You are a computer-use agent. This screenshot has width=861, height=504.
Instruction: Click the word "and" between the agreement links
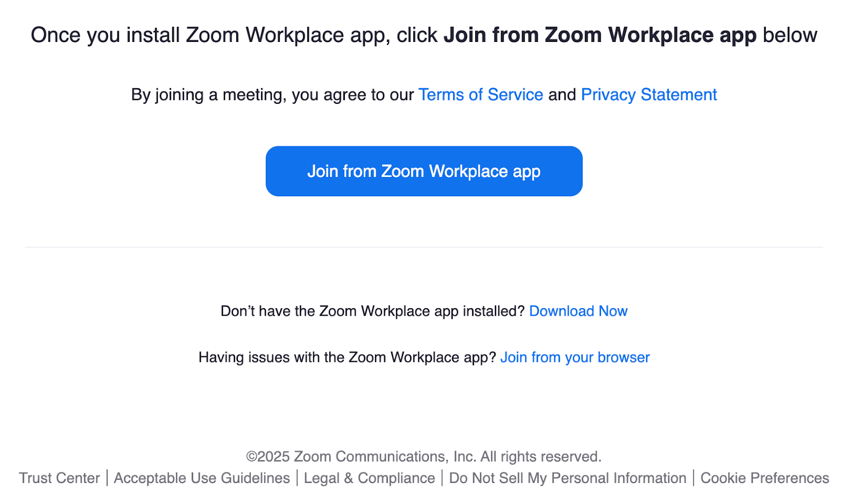point(562,95)
